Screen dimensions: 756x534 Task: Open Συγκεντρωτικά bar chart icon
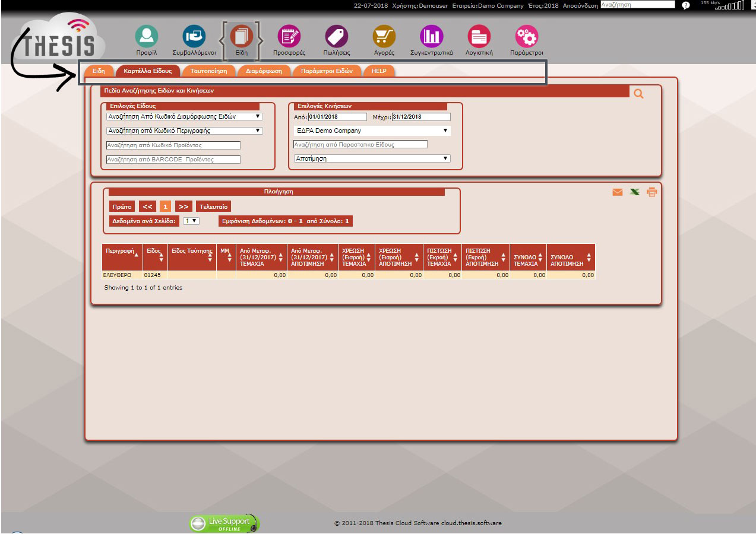[x=431, y=37]
